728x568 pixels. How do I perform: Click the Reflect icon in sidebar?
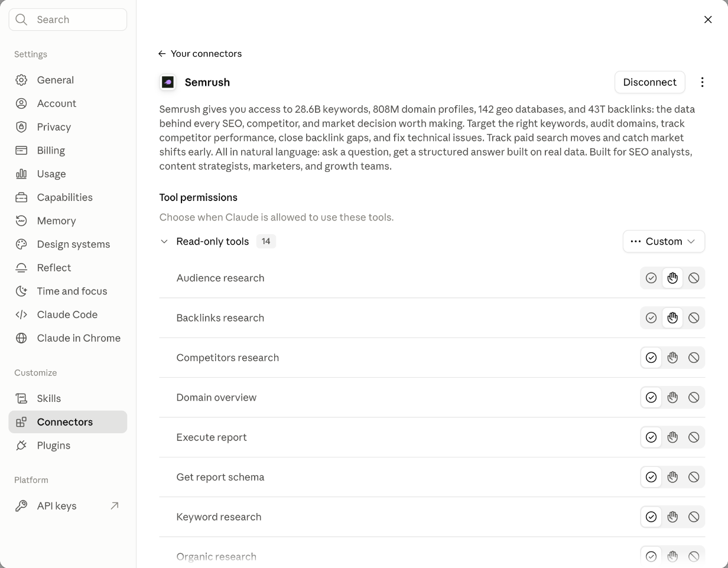(21, 268)
